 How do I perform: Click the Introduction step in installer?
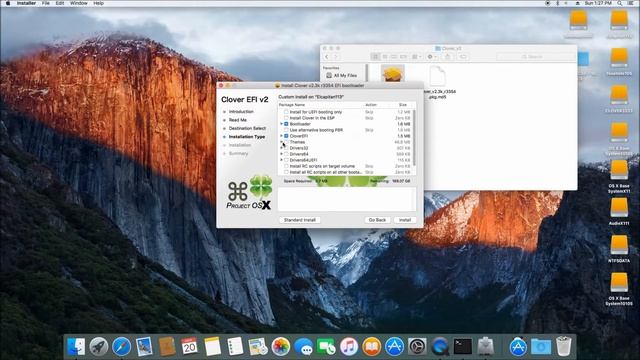241,112
